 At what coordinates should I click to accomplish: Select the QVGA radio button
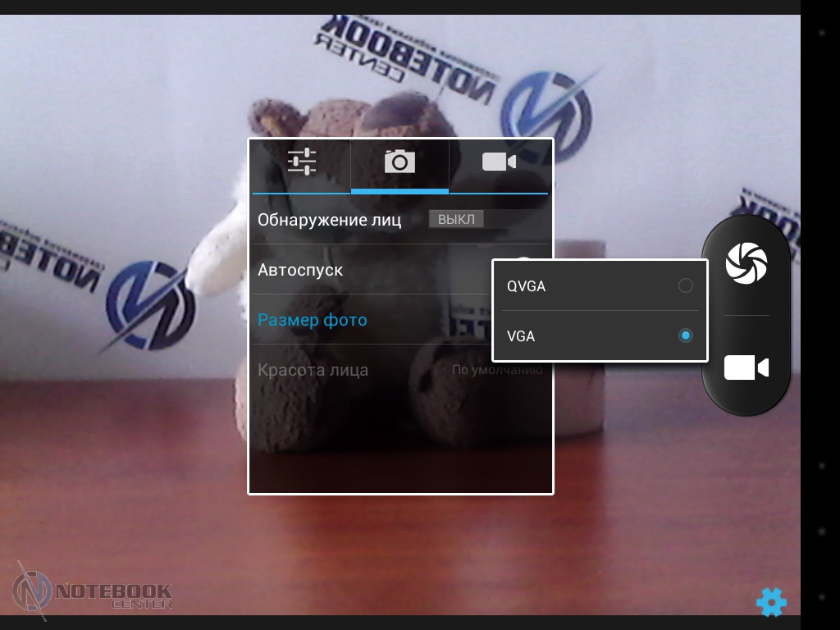[x=685, y=286]
